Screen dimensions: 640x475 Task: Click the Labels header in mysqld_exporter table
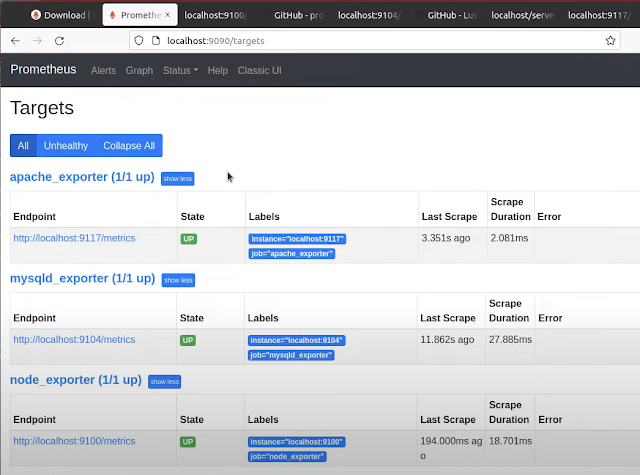263,318
